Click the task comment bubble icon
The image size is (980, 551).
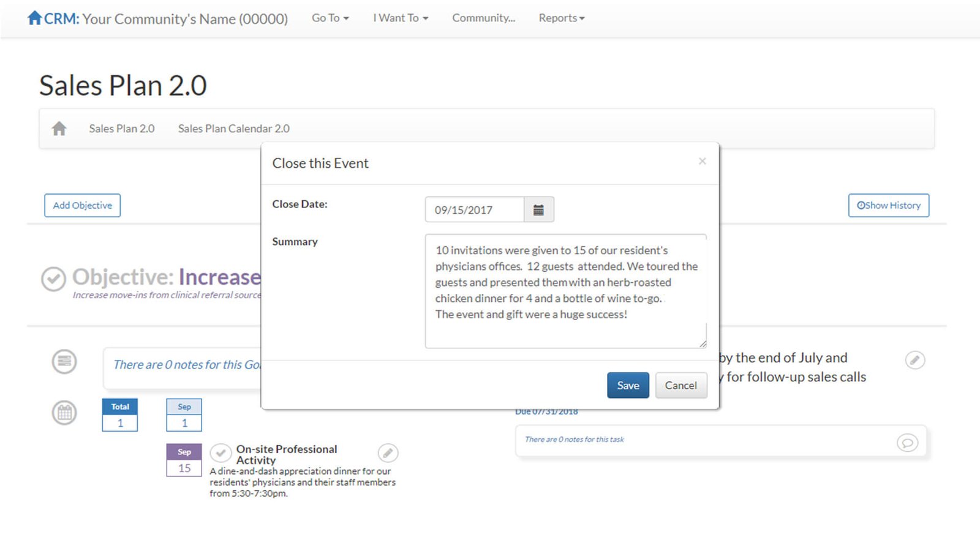(x=907, y=442)
